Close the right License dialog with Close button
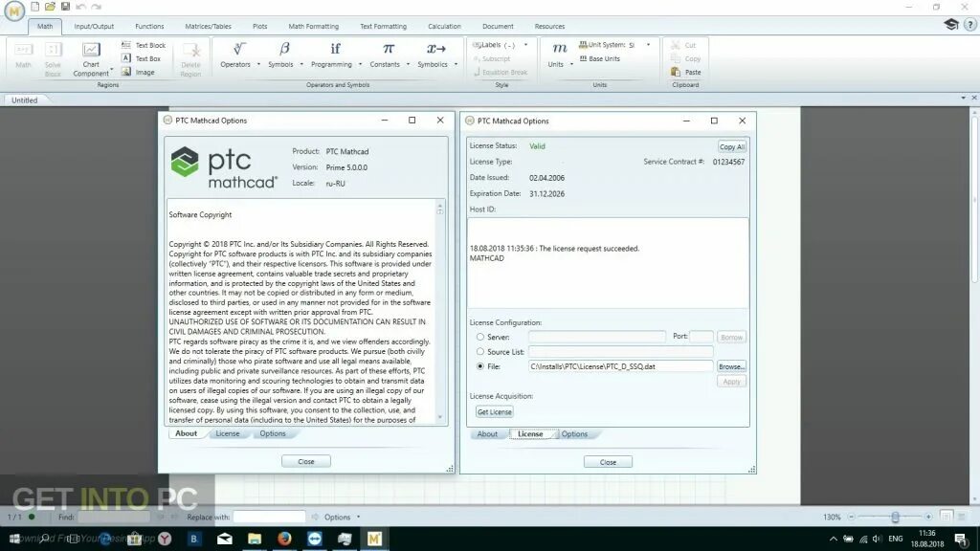The width and height of the screenshot is (980, 551). tap(608, 462)
